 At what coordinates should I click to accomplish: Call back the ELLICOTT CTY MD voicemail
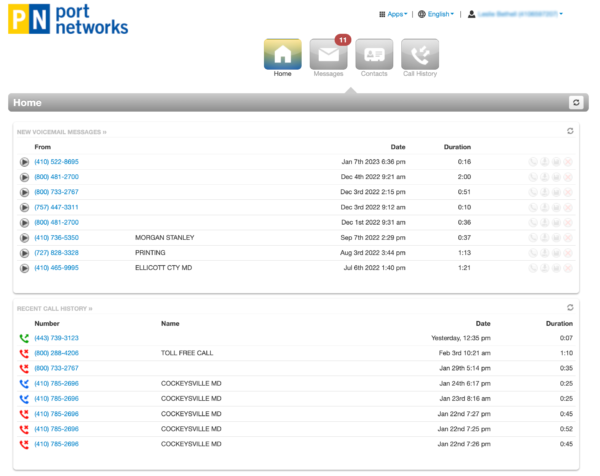pyautogui.click(x=533, y=268)
